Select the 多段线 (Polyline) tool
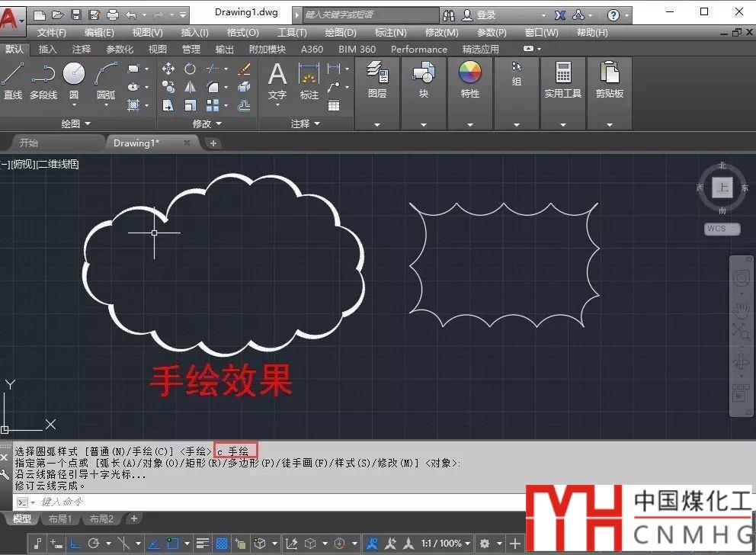The height and width of the screenshot is (555, 756). coord(43,80)
